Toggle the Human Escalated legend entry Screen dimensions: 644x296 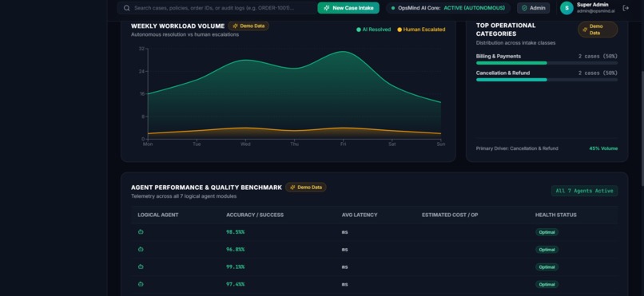pyautogui.click(x=421, y=30)
